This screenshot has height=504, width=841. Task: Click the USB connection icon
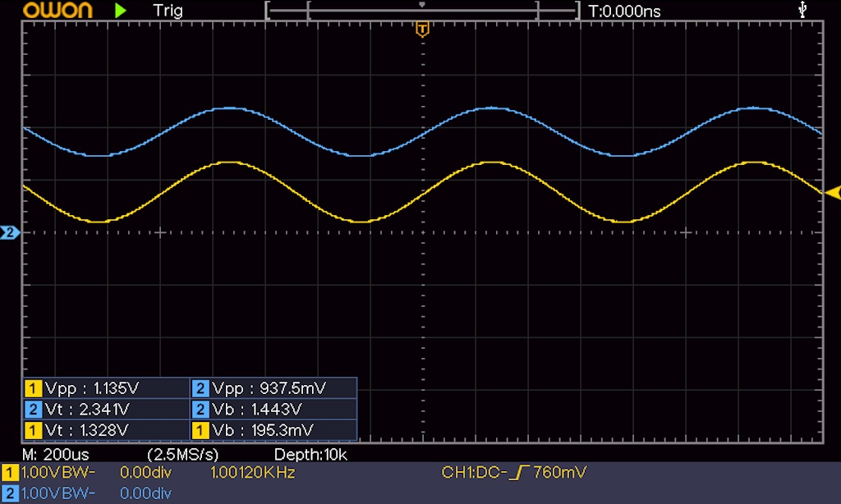[x=802, y=10]
